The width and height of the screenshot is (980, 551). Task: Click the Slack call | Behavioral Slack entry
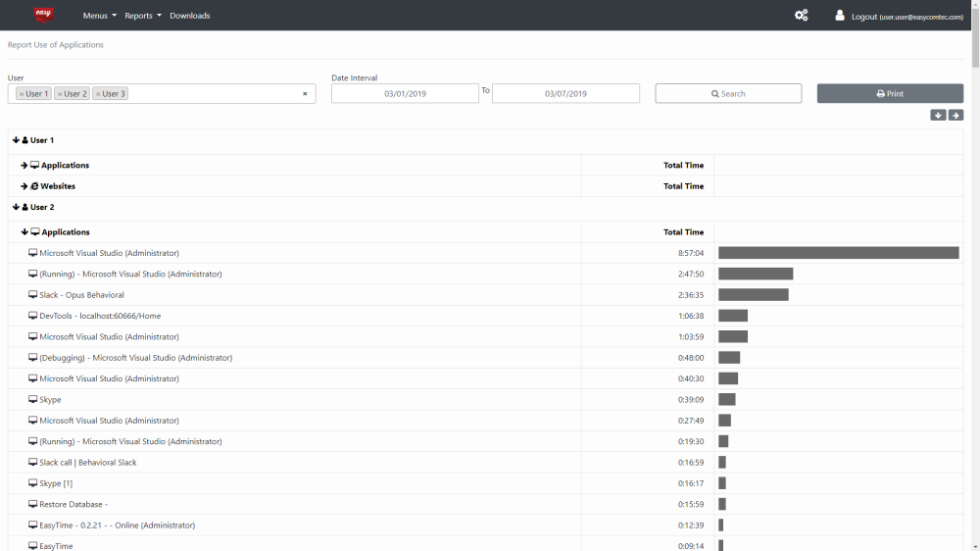click(87, 462)
